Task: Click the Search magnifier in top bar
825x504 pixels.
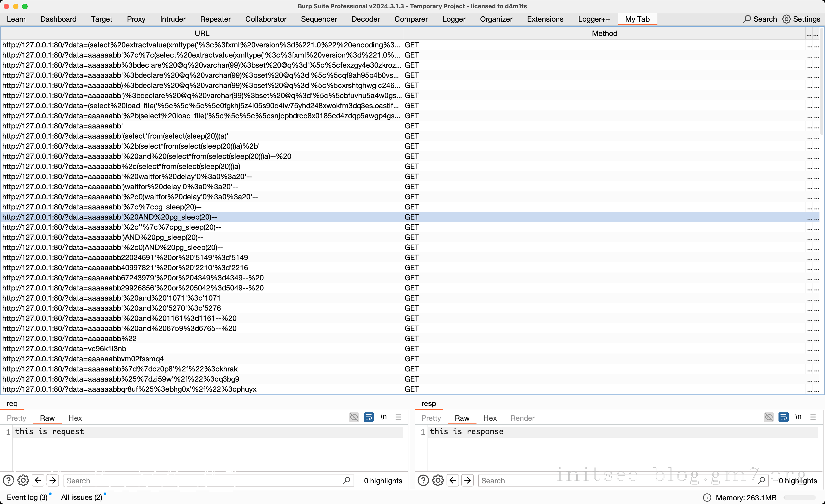Action: tap(747, 19)
